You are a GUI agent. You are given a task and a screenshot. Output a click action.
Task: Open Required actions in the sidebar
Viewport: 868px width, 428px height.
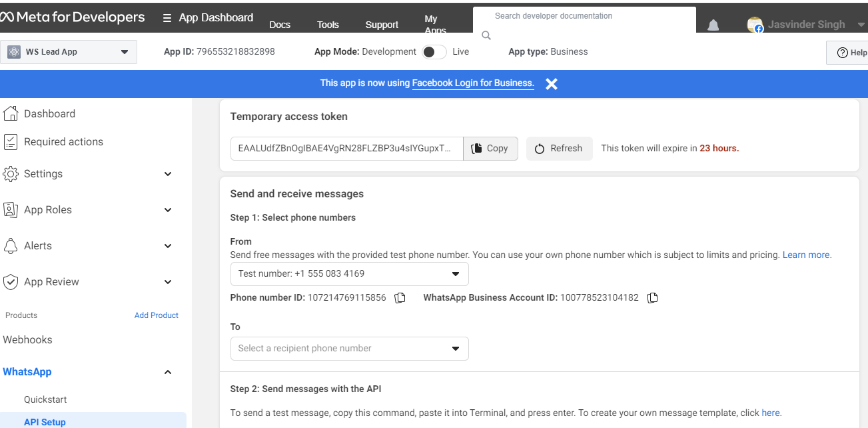click(63, 141)
